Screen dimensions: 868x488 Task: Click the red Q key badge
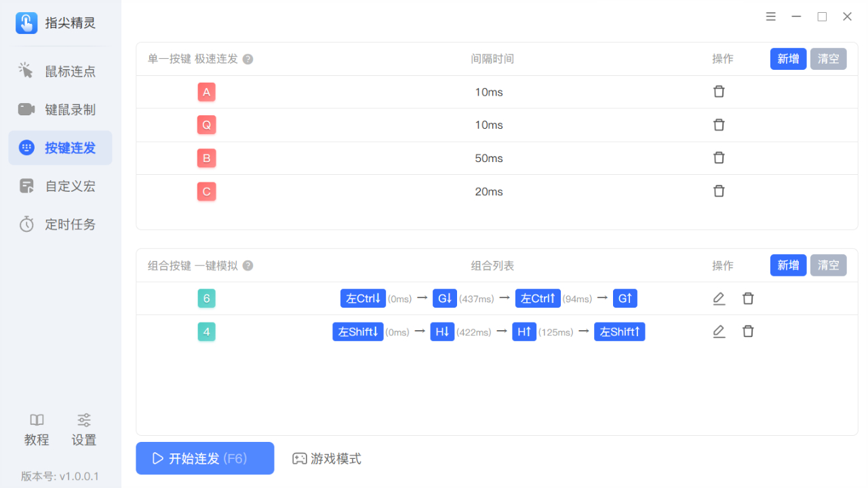tap(207, 125)
